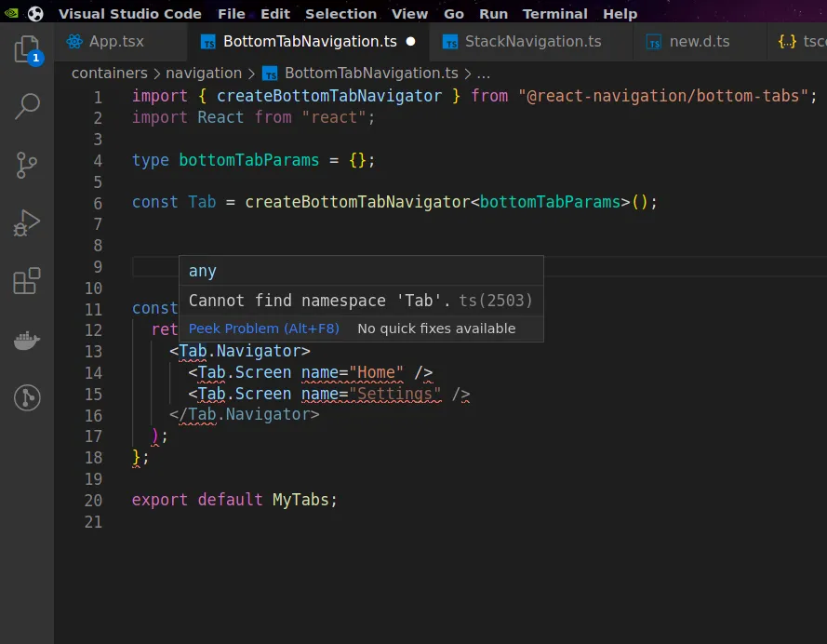
Task: Open the Edit menu
Action: click(275, 14)
